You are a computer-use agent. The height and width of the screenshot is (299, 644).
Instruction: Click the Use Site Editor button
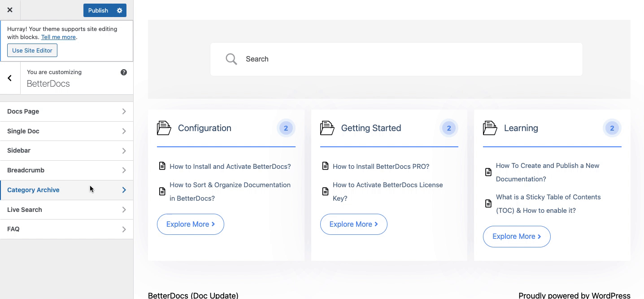coord(32,50)
